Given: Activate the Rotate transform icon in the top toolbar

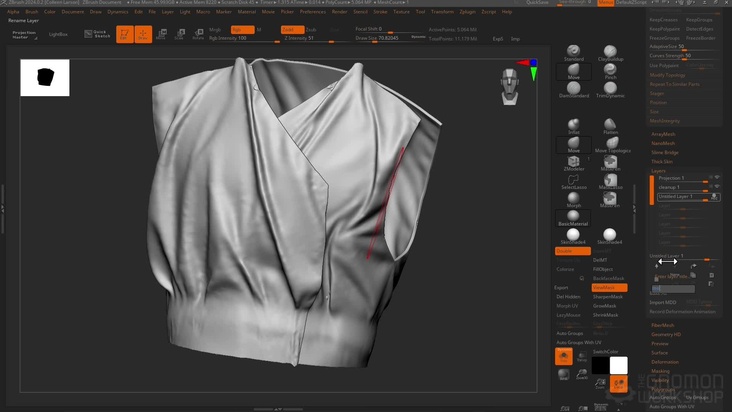Looking at the screenshot, I should click(198, 34).
